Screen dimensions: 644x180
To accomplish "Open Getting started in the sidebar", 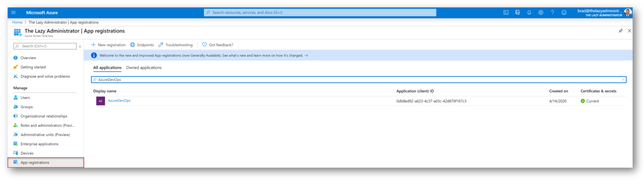I will (33, 67).
